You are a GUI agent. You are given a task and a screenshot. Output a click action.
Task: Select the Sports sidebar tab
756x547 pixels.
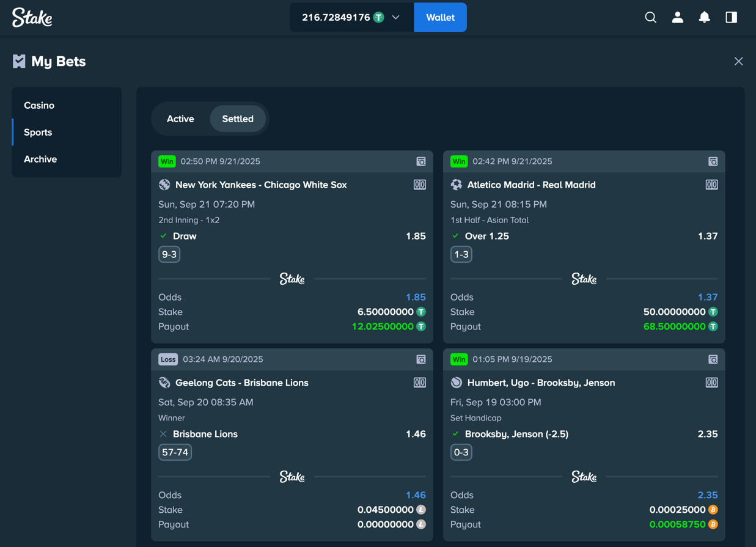tap(38, 132)
